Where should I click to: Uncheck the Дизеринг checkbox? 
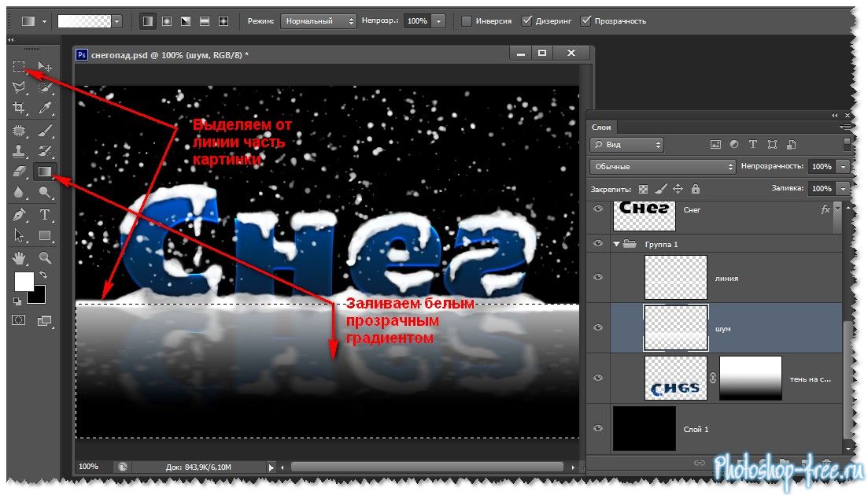(x=526, y=21)
